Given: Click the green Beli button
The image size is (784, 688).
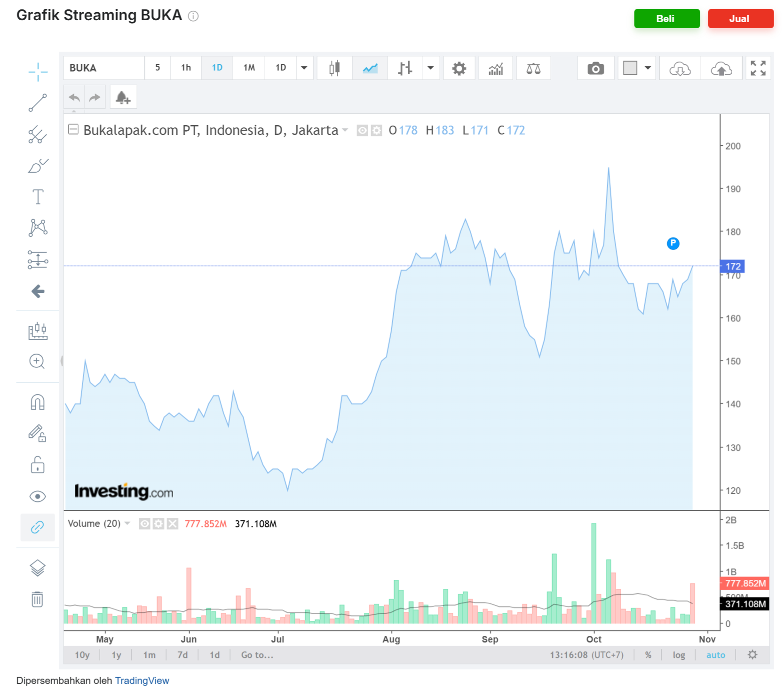Looking at the screenshot, I should (x=666, y=19).
